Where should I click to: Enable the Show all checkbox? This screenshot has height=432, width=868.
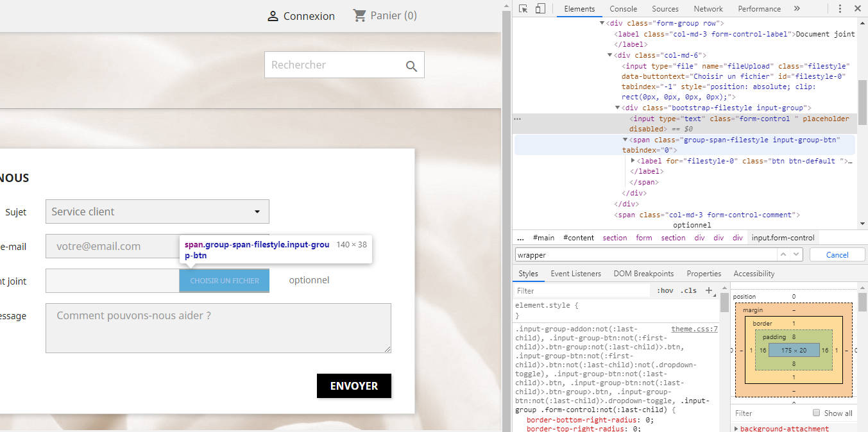(x=817, y=413)
